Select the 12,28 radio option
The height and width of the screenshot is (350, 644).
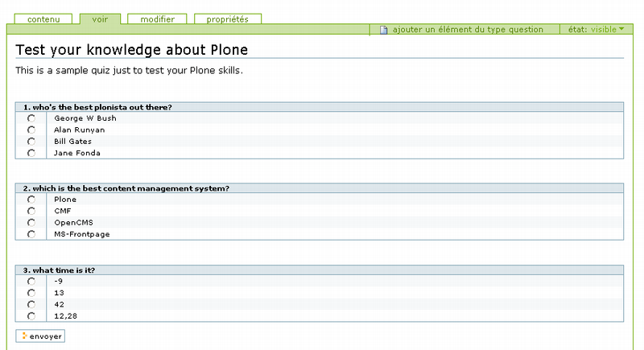(31, 316)
